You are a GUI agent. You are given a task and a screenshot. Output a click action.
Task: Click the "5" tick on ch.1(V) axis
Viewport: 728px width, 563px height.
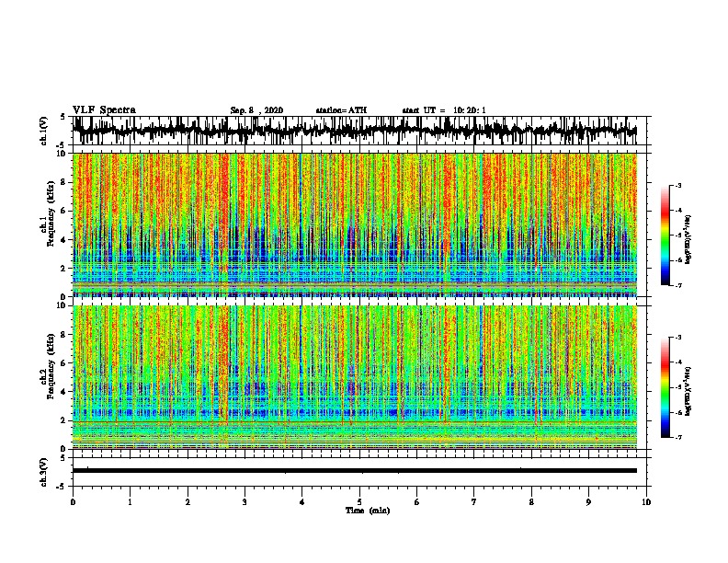(63, 117)
